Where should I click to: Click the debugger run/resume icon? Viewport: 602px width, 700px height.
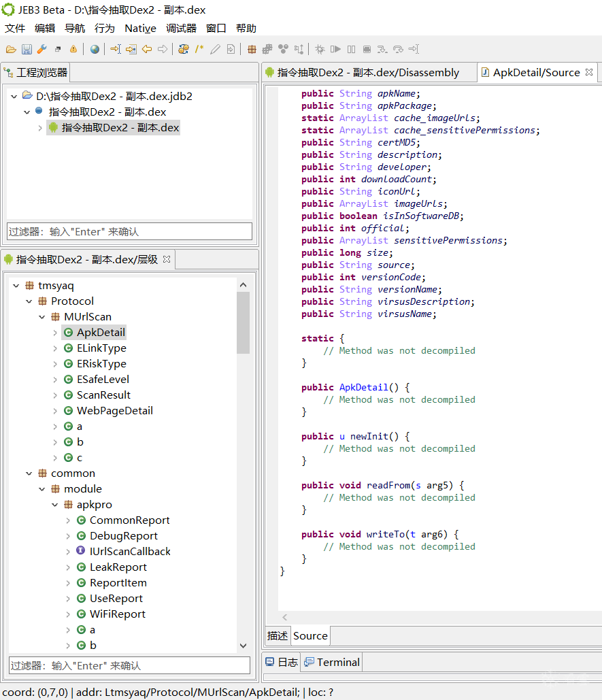[335, 49]
